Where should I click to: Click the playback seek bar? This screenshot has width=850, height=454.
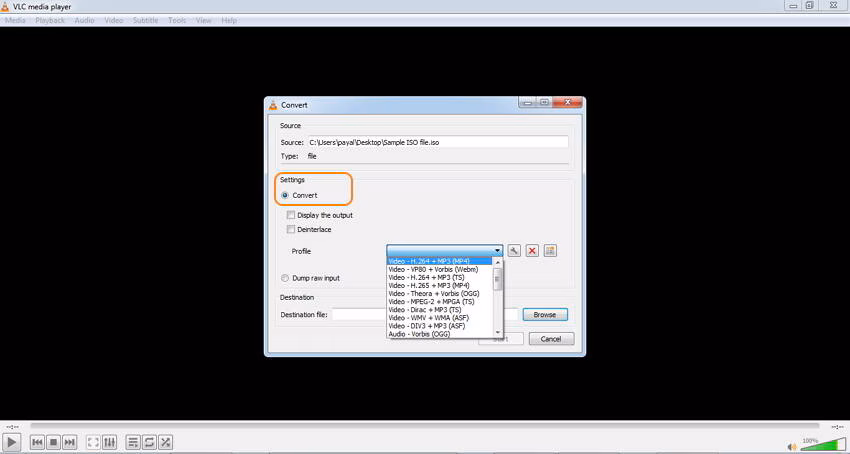[x=424, y=426]
